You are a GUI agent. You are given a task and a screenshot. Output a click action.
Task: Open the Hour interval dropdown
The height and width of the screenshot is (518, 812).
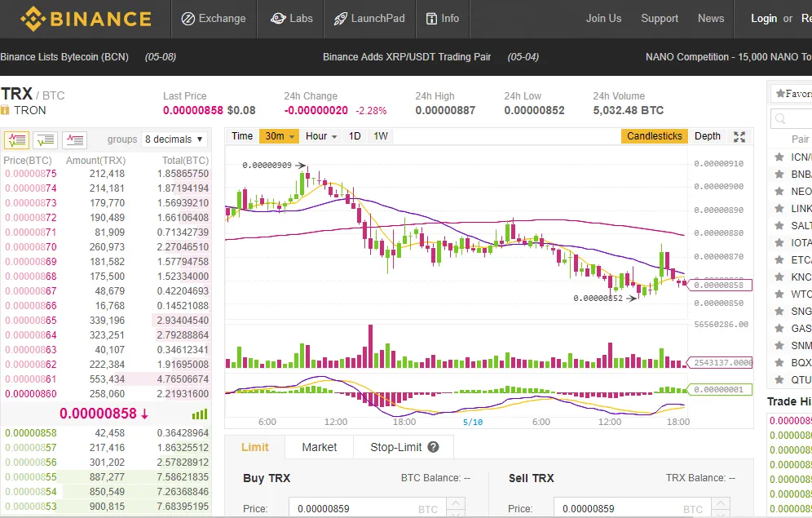click(321, 136)
